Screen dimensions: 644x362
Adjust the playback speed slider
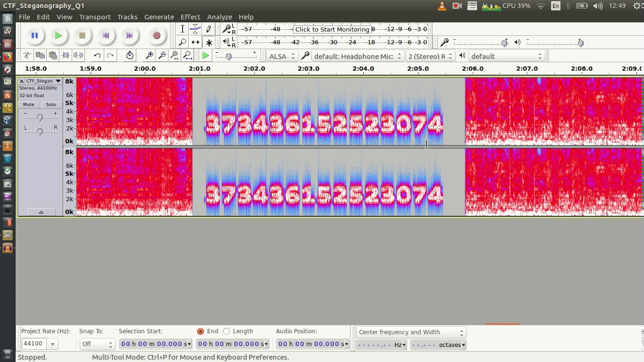coord(229,57)
